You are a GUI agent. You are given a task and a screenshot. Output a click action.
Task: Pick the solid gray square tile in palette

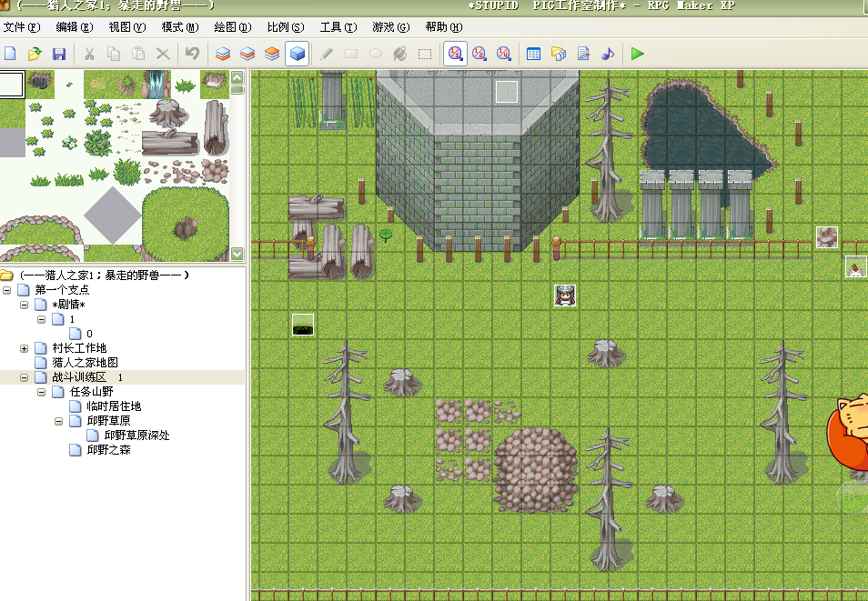click(12, 142)
